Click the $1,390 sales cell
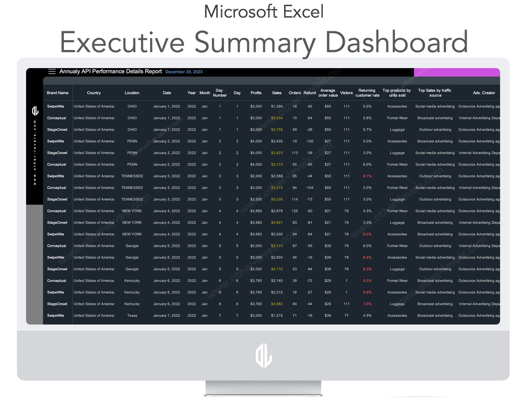The height and width of the screenshot is (399, 532). pyautogui.click(x=277, y=106)
